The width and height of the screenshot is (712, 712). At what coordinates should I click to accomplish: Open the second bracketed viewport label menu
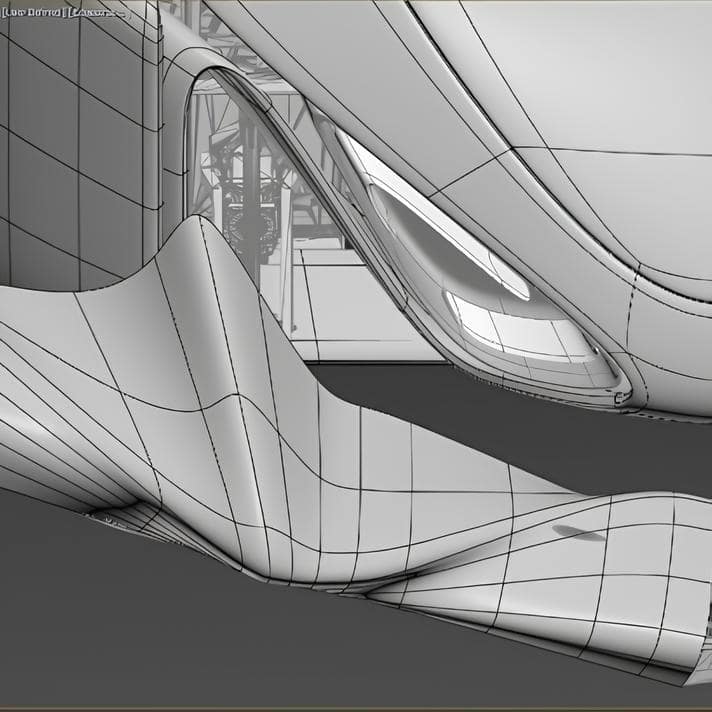coord(98,12)
